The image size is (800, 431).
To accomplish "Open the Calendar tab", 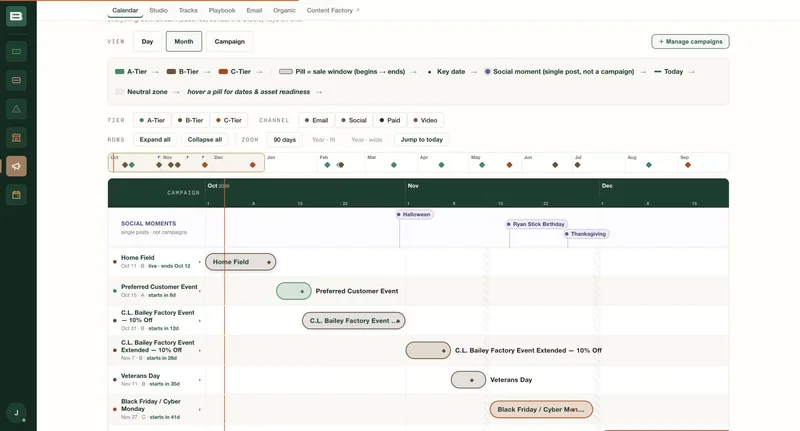I will point(125,10).
